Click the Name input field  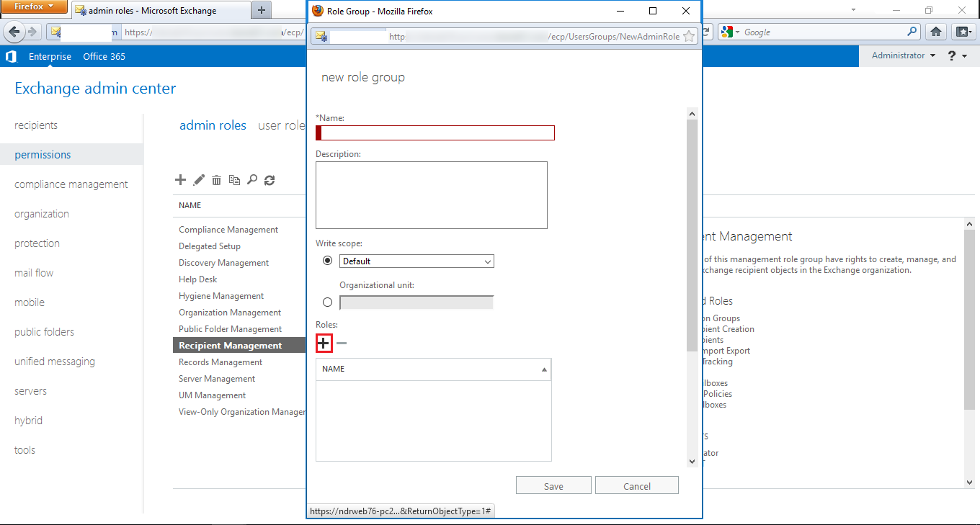[437, 133]
